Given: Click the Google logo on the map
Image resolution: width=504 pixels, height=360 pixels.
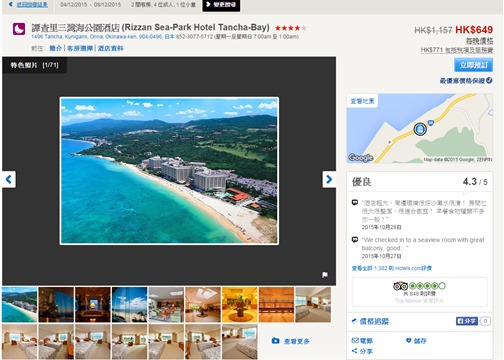Looking at the screenshot, I should click(x=361, y=157).
